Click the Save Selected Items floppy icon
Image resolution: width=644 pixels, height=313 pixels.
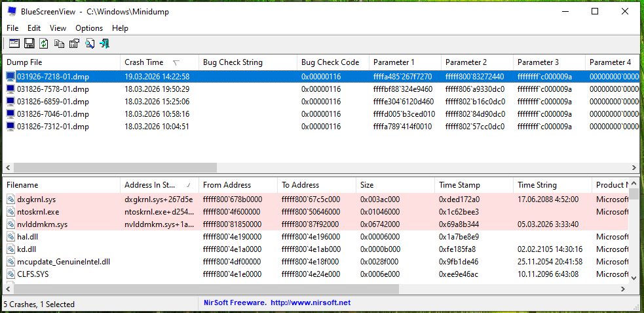point(29,43)
